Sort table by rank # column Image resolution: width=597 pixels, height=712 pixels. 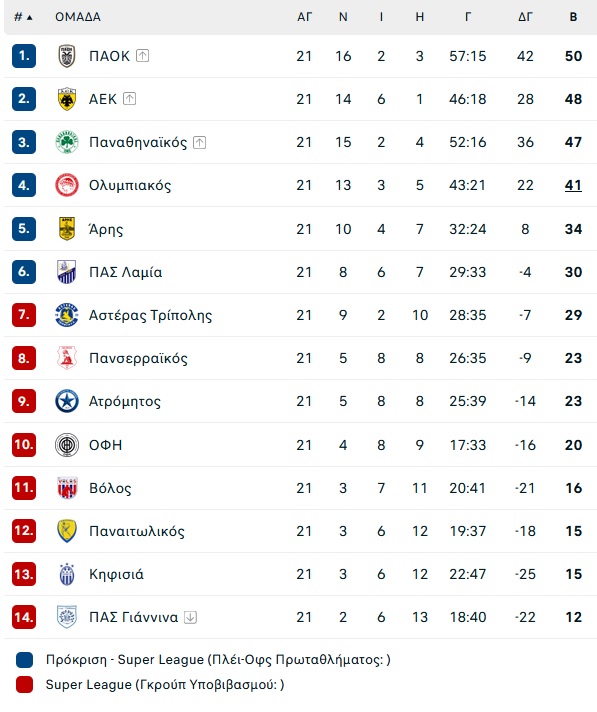tap(23, 17)
